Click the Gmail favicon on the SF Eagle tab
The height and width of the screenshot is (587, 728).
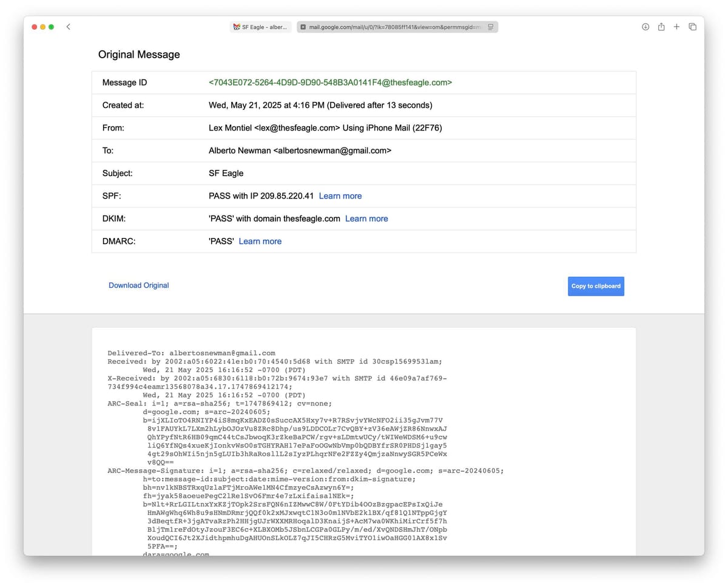tap(237, 27)
